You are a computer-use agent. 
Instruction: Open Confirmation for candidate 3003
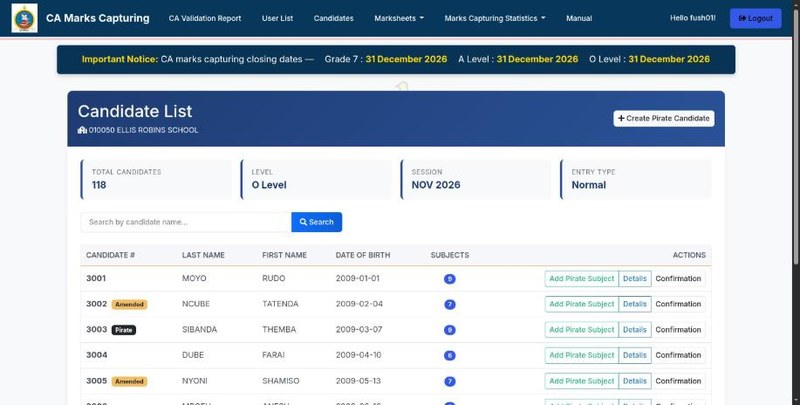[678, 330]
